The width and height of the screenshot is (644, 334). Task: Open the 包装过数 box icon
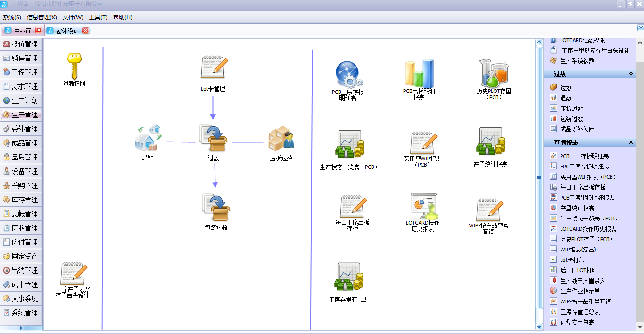[216, 208]
